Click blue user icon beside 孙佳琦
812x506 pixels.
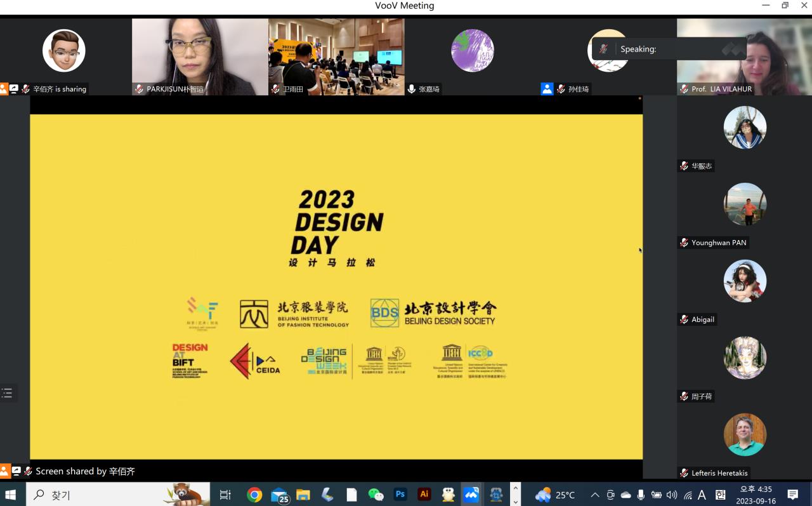click(x=547, y=89)
